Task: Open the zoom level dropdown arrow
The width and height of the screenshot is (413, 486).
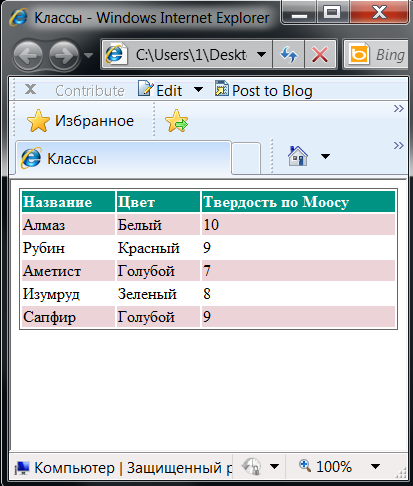Action: pos(375,466)
